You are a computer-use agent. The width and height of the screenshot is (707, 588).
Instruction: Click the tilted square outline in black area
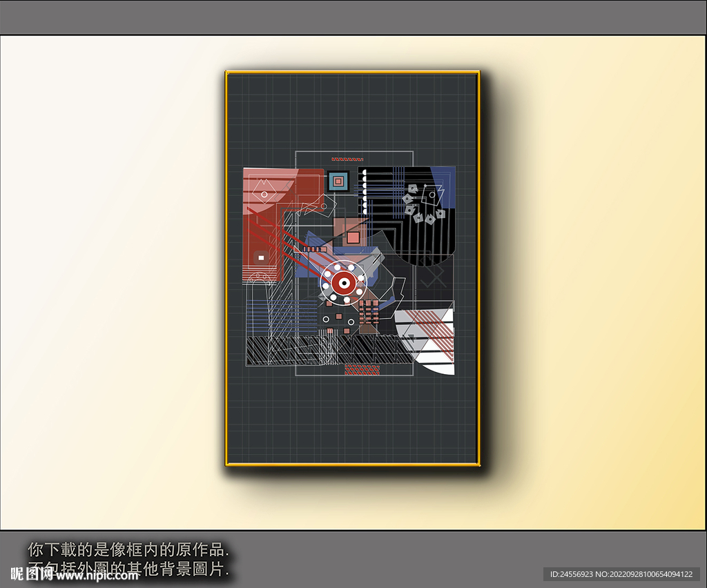[x=432, y=197]
